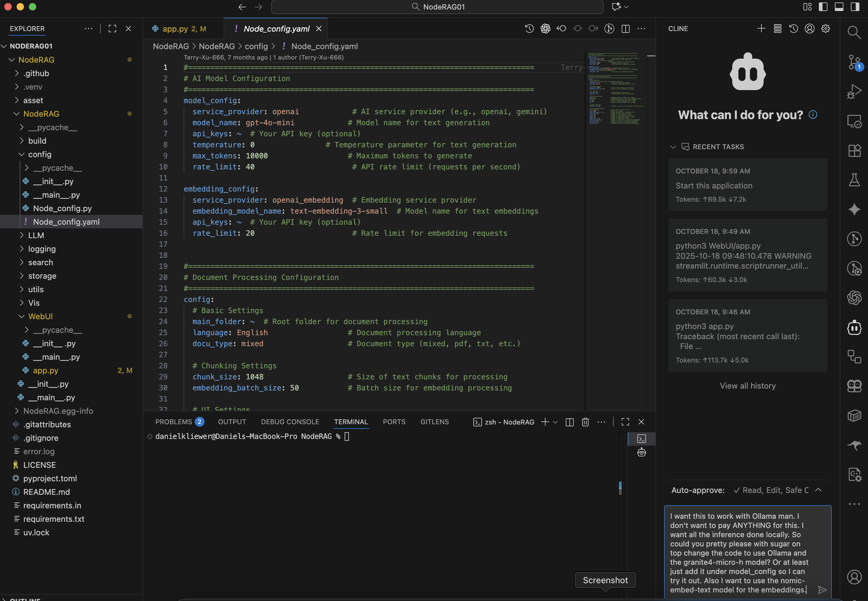Expand the LLM folder in the explorer
868x601 pixels.
point(36,235)
